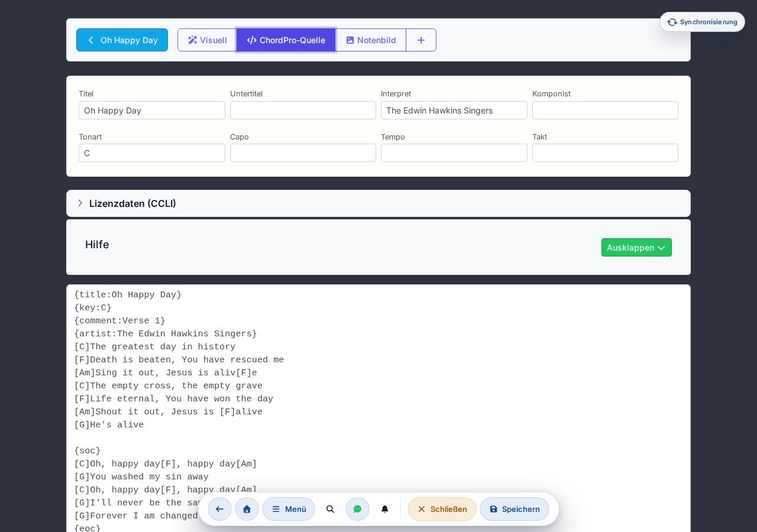The width and height of the screenshot is (757, 532).
Task: Click the {key:C} line in editor
Action: tap(93, 308)
